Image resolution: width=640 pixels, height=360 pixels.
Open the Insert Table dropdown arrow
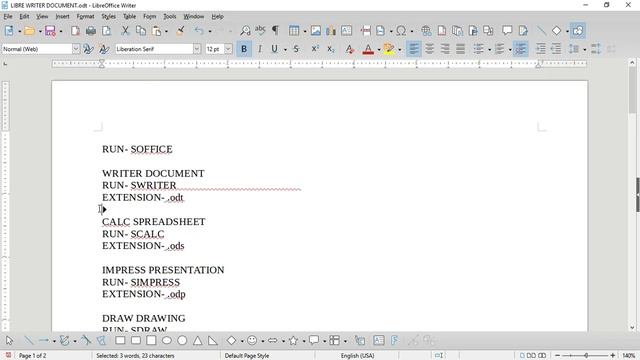304,31
